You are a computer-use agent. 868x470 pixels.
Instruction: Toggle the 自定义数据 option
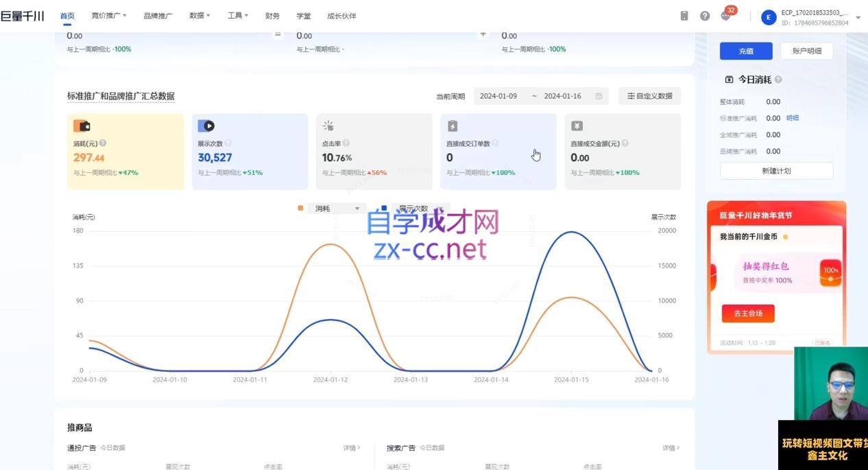649,95
